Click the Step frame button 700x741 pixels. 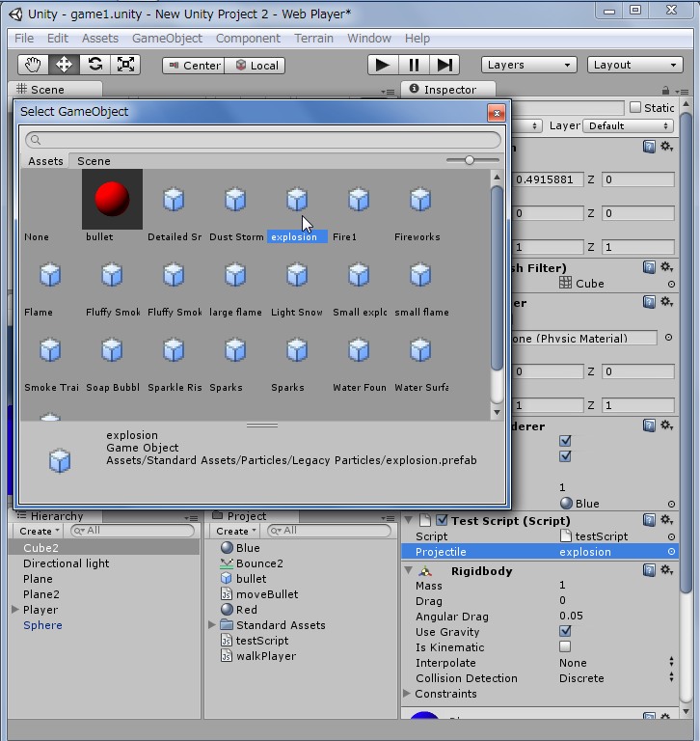444,65
